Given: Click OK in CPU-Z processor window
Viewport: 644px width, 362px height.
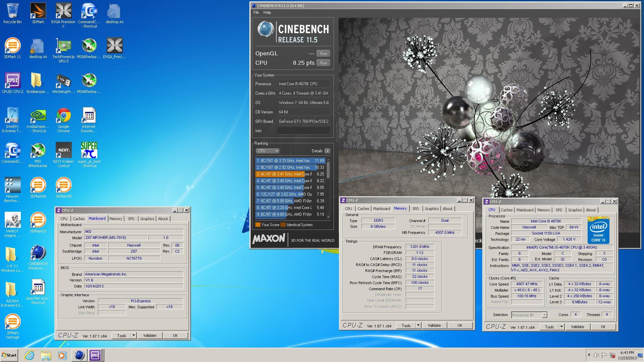Looking at the screenshot, I should [603, 327].
